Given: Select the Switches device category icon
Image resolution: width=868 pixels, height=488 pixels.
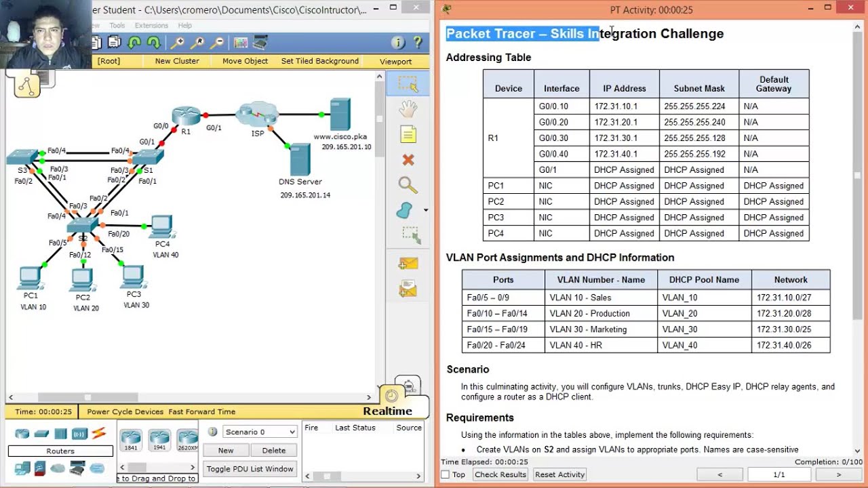Looking at the screenshot, I should (41, 433).
